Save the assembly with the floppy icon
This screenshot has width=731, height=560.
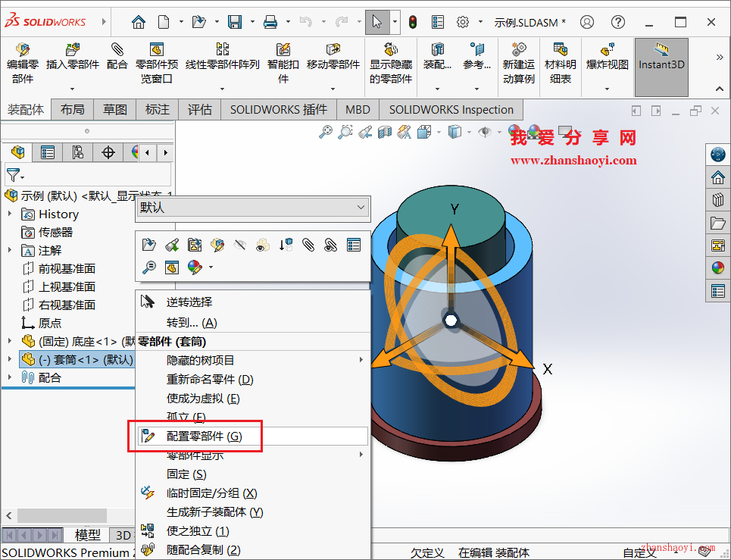click(x=235, y=22)
